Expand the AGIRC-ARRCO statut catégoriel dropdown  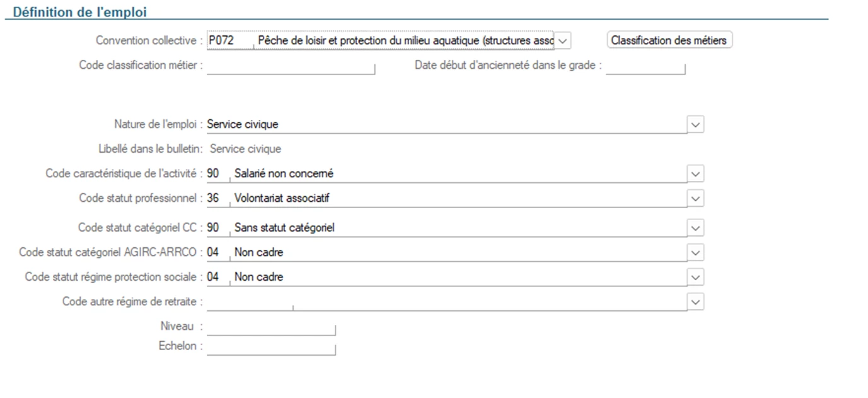(695, 253)
